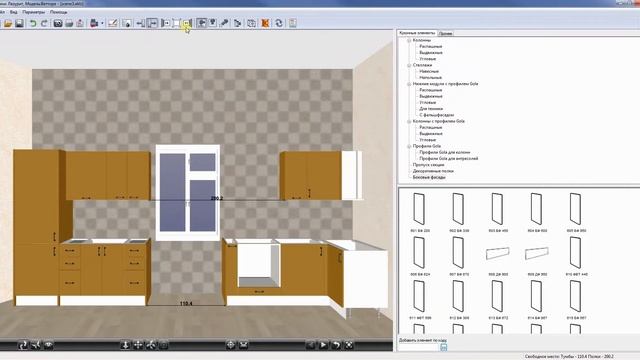
Task: Select Для техники in the tree
Action: coord(431,109)
